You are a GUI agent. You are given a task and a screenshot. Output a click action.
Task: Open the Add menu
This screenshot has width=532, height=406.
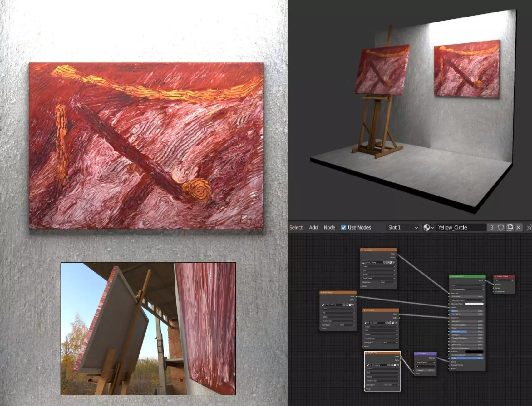(313, 227)
